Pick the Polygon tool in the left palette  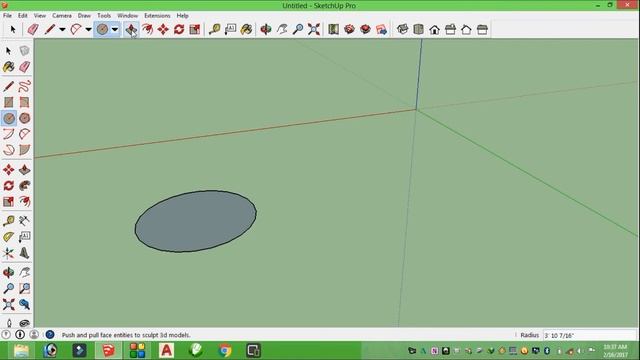(x=24, y=118)
